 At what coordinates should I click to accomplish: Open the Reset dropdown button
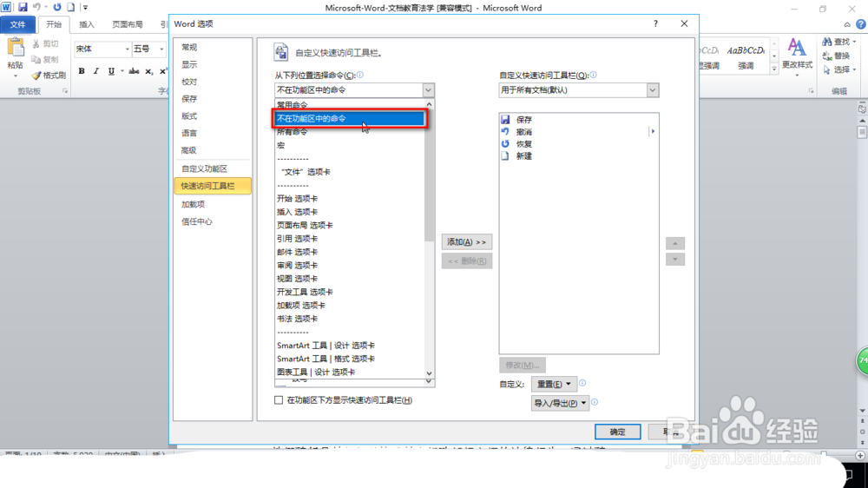pos(554,384)
